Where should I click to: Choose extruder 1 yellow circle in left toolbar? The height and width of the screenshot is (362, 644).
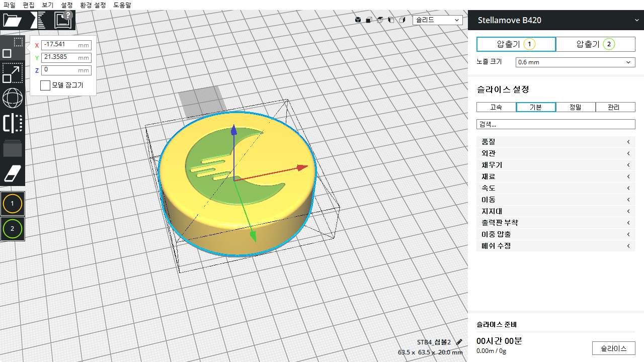pos(13,204)
